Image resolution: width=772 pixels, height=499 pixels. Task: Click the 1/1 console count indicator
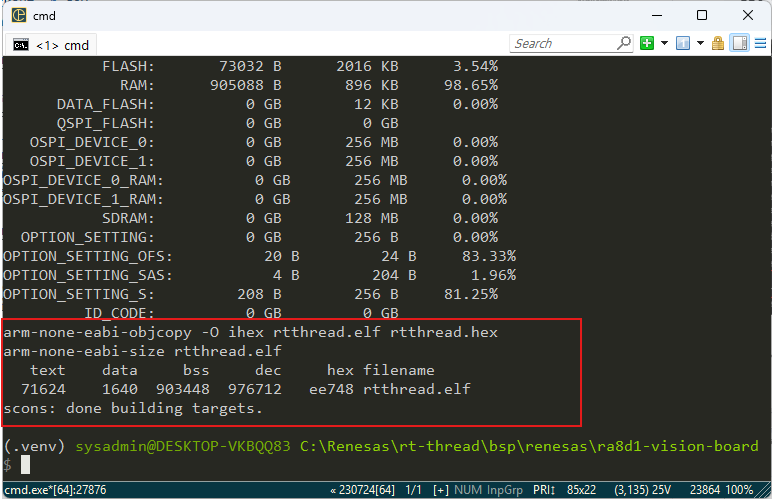(415, 490)
